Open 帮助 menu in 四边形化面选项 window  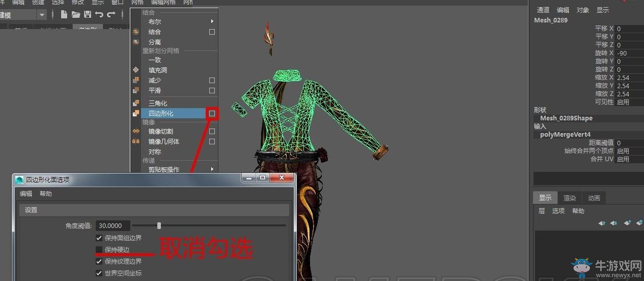[x=46, y=194]
